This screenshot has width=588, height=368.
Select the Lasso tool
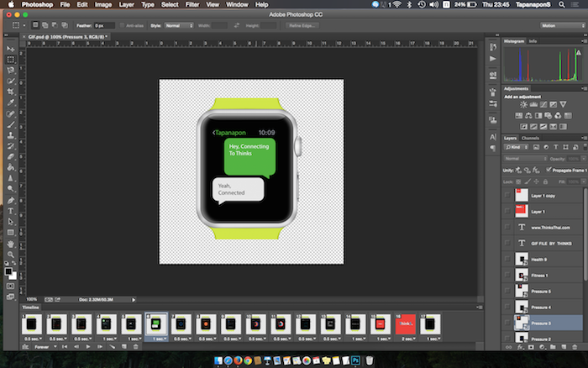pyautogui.click(x=10, y=71)
